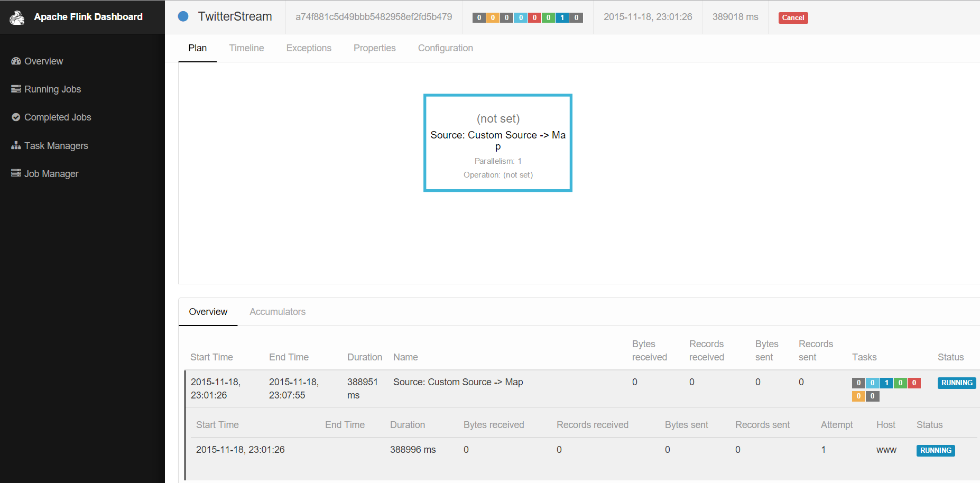This screenshot has height=483, width=980.
Task: Click the blue 1 badge in the job header
Action: [x=562, y=17]
